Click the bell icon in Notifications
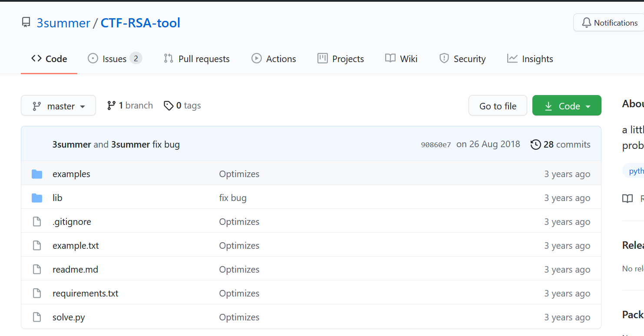Screen dimensions: 644x336 tap(587, 23)
